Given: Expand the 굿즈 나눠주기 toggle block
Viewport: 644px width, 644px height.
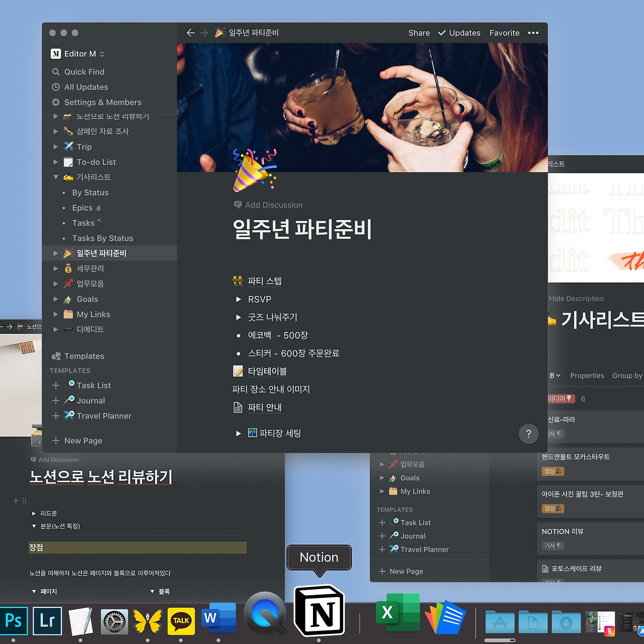Looking at the screenshot, I should click(238, 317).
